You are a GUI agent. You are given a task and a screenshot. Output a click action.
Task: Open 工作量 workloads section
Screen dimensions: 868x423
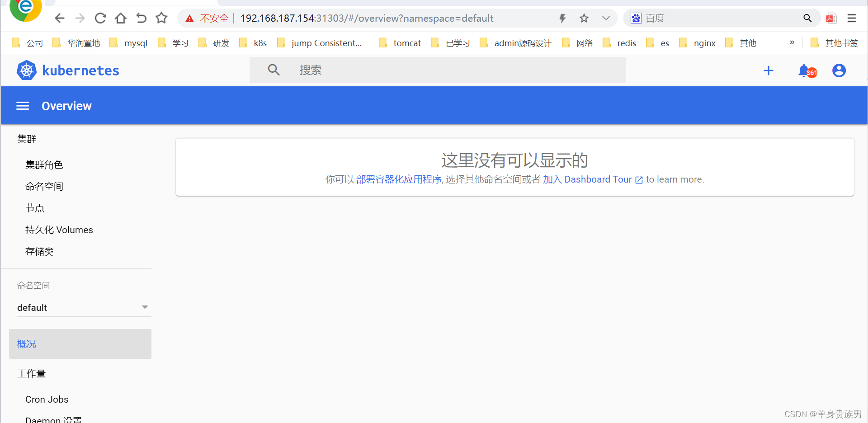(32, 374)
